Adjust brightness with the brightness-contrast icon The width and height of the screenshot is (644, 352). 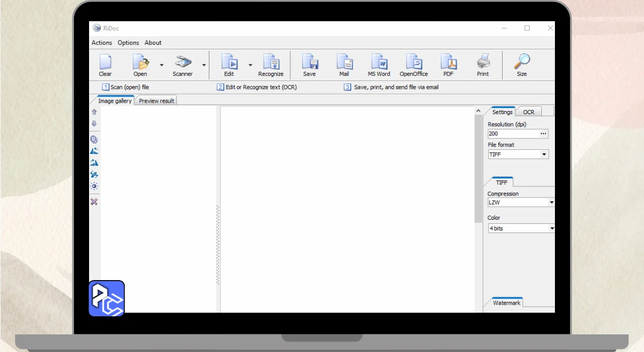point(94,186)
